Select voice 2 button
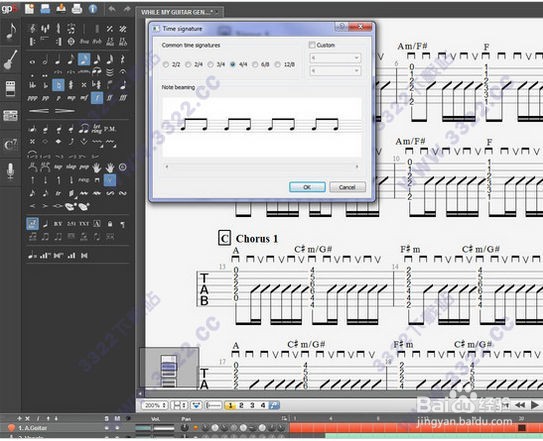Viewport: 543px width, 441px height. click(241, 405)
